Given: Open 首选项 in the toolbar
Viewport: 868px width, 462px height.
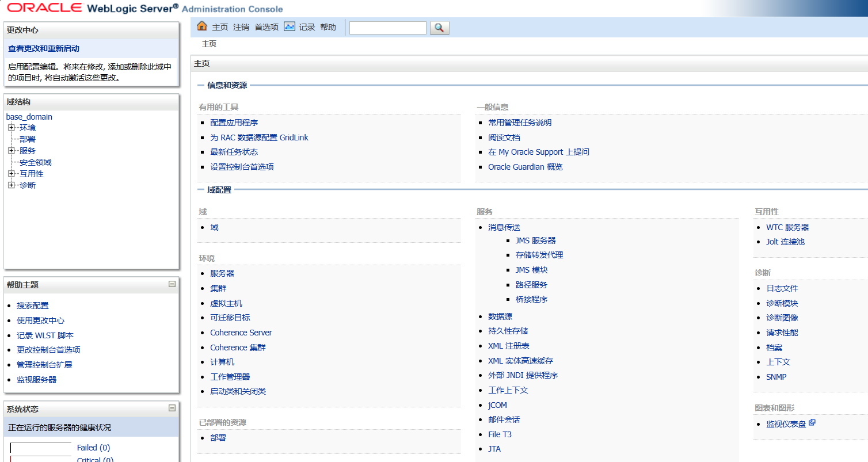Looking at the screenshot, I should (x=267, y=27).
